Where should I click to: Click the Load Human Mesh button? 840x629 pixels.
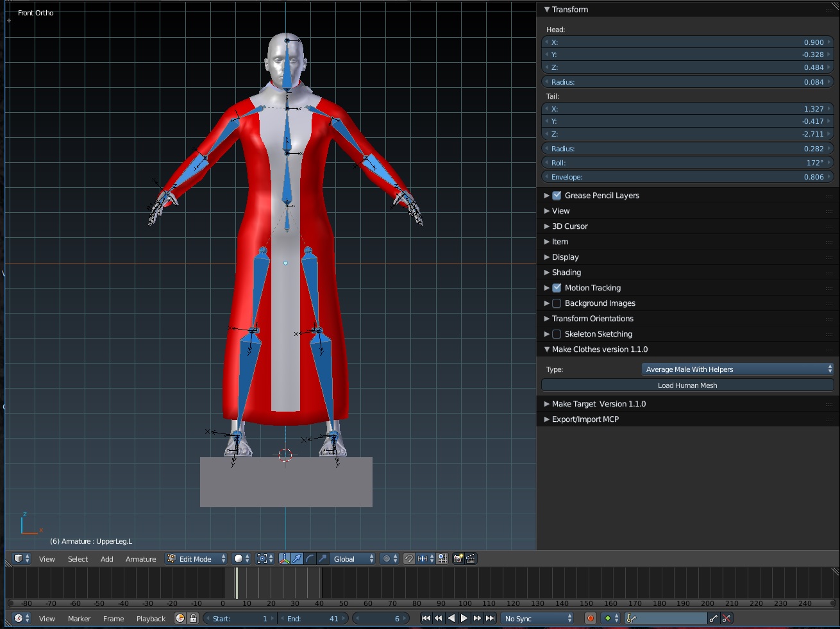click(x=687, y=385)
